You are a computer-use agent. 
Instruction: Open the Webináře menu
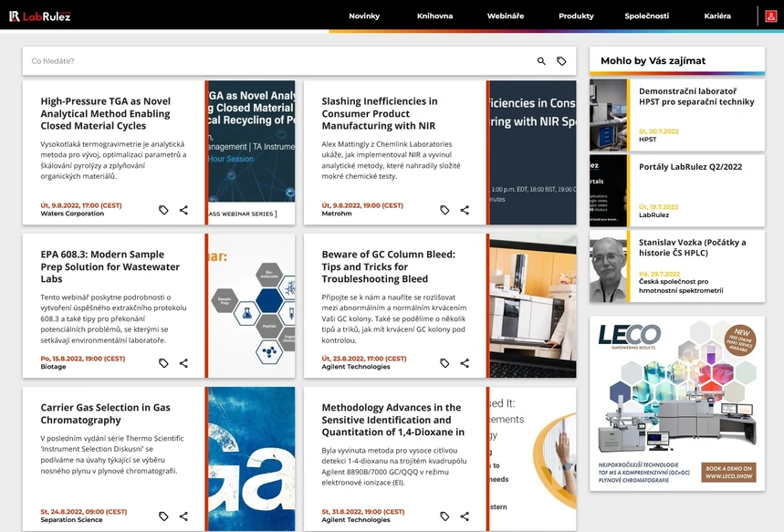pos(505,16)
